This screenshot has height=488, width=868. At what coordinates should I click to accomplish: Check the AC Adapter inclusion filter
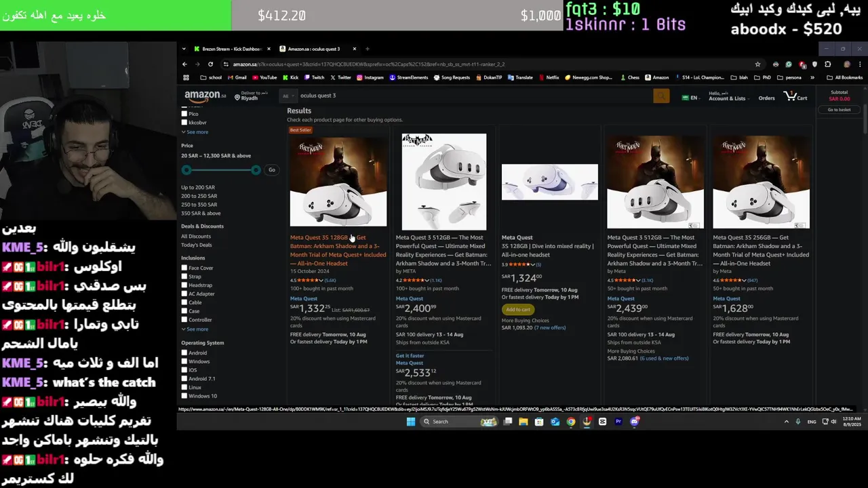(x=184, y=293)
